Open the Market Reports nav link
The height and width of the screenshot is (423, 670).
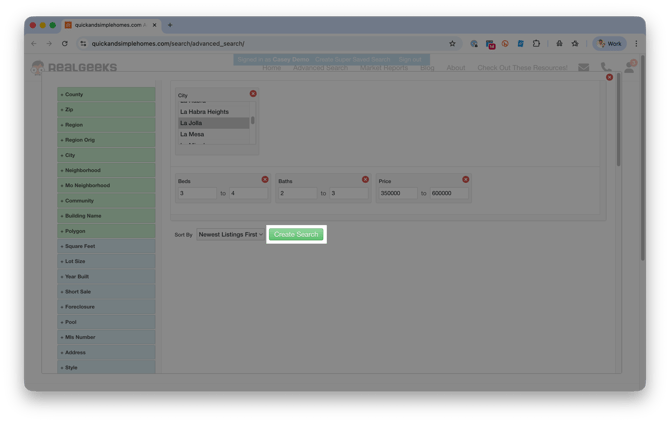[384, 68]
